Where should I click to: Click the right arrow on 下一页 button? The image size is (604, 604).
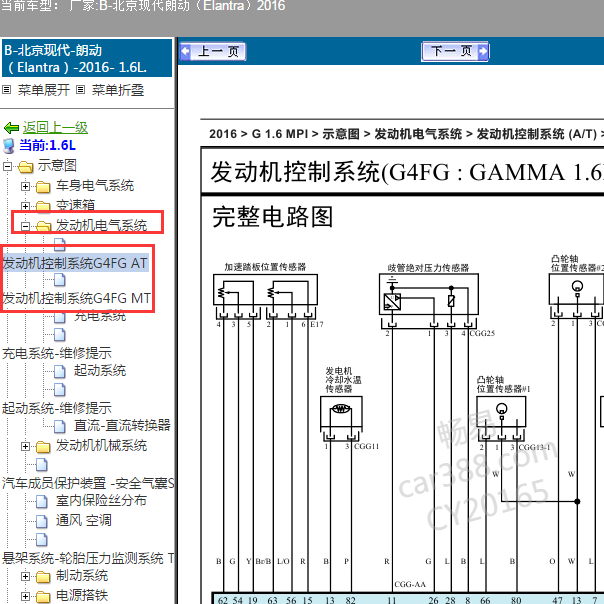[x=483, y=51]
